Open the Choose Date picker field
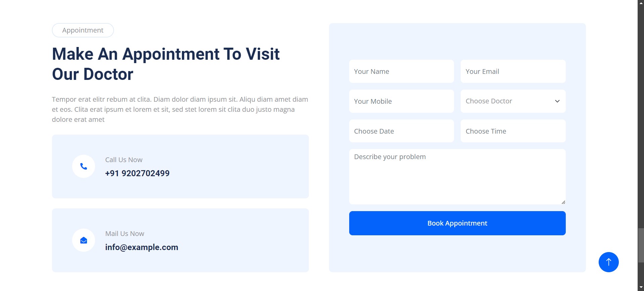The image size is (644, 291). point(401,131)
